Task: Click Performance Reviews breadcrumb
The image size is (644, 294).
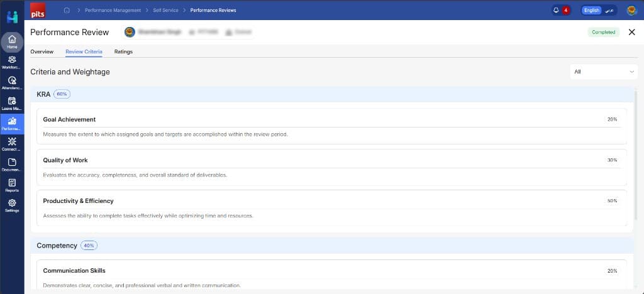Action: pyautogui.click(x=213, y=10)
